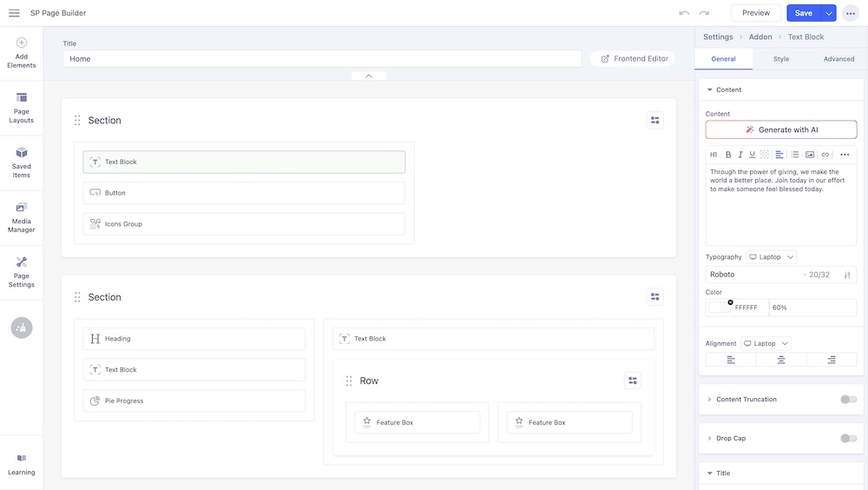Click the Save button
Screen dimensions: 868x490
[x=804, y=13]
